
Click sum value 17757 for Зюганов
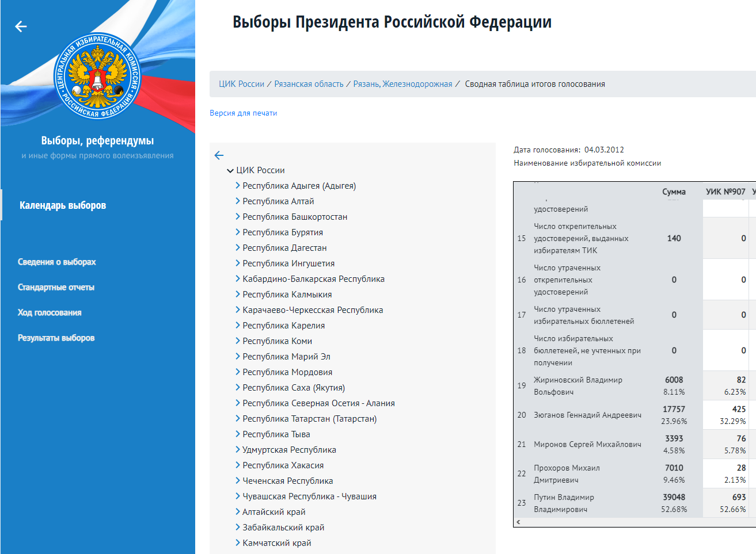674,410
